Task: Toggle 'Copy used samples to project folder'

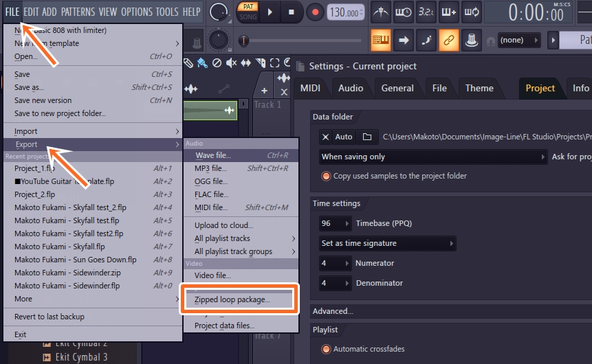Action: pos(326,176)
